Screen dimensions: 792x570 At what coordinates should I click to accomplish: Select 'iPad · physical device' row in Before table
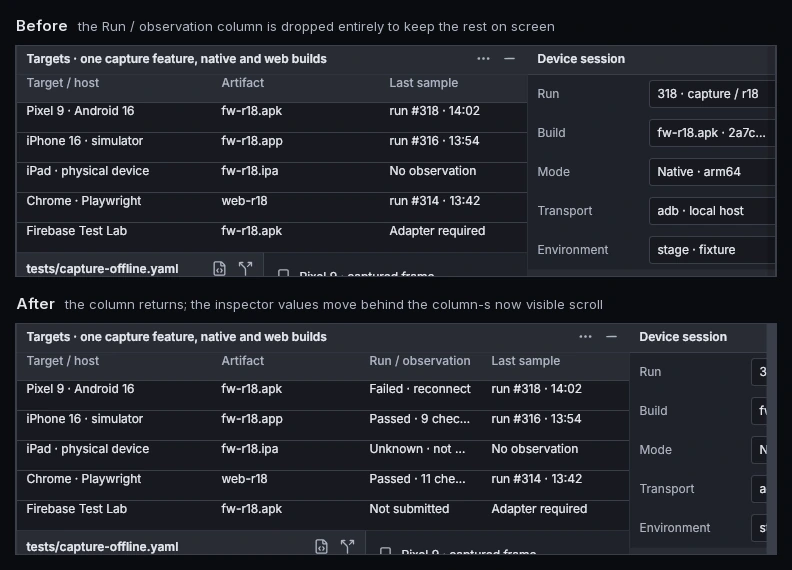pyautogui.click(x=272, y=177)
